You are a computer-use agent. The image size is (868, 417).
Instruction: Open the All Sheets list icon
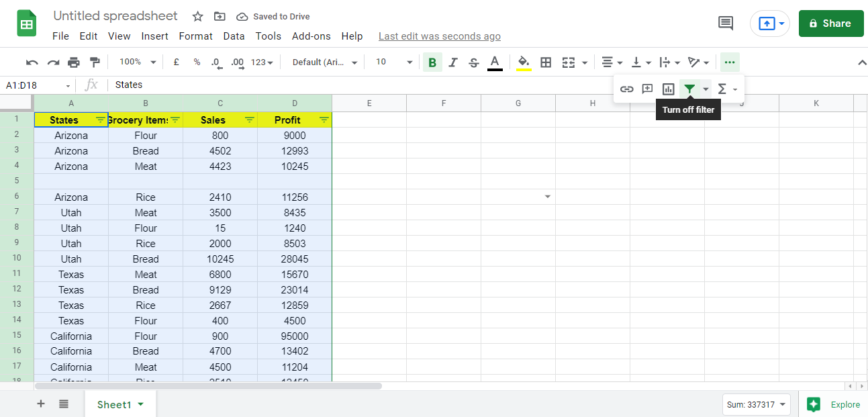(x=64, y=404)
